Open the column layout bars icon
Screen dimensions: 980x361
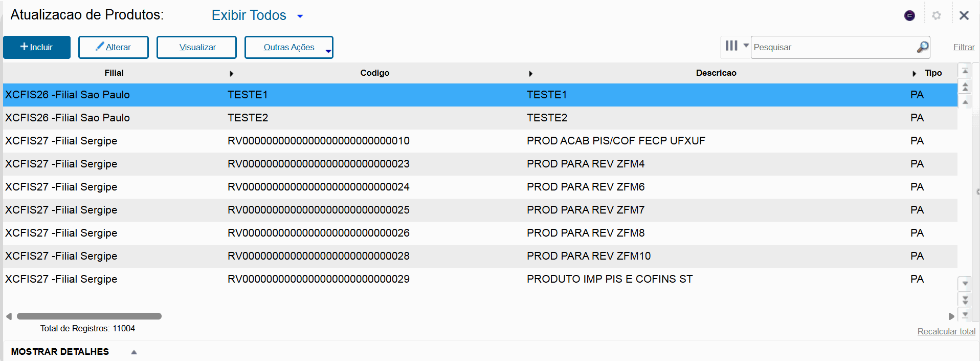pyautogui.click(x=731, y=46)
